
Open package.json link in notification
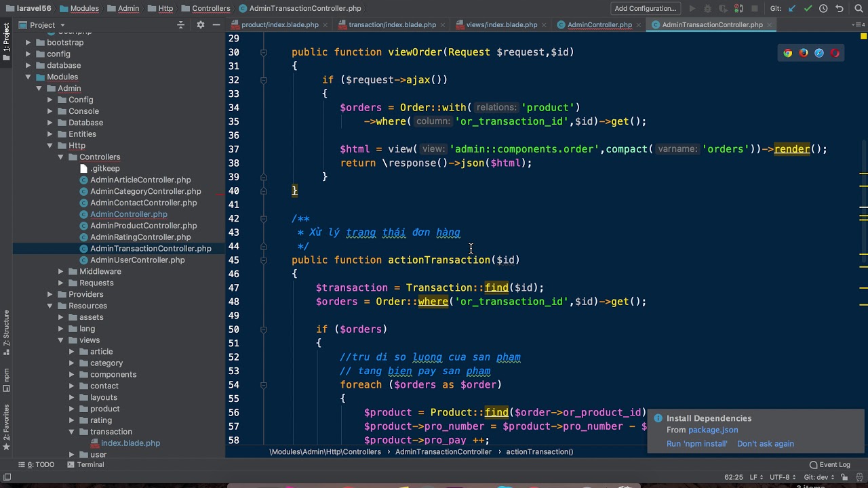pos(713,430)
